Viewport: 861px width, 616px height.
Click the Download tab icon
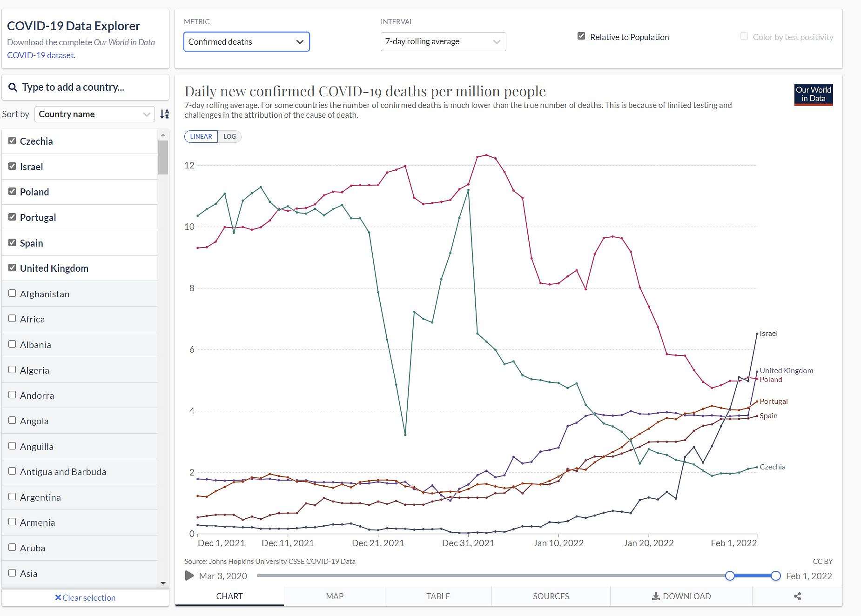(x=656, y=596)
